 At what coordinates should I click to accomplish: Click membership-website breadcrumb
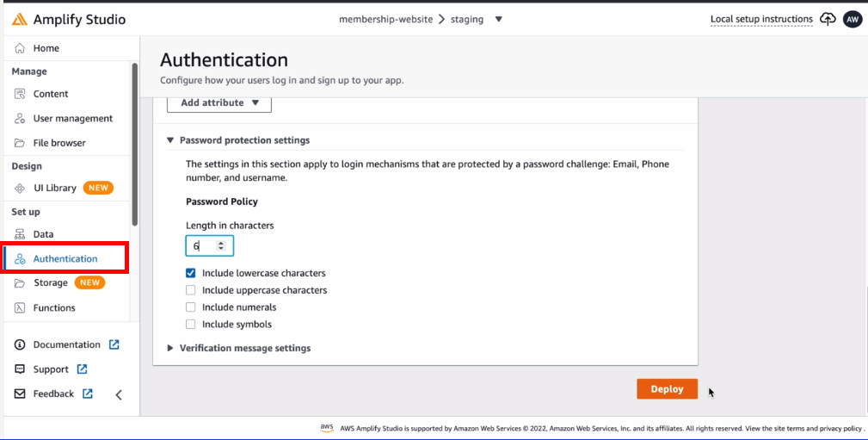tap(385, 20)
